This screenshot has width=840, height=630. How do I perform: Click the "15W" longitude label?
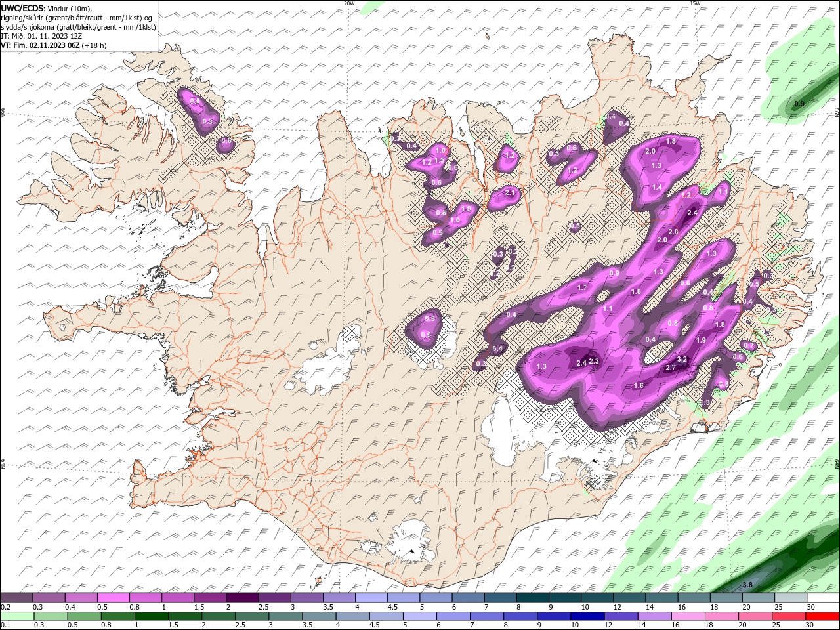(694, 3)
